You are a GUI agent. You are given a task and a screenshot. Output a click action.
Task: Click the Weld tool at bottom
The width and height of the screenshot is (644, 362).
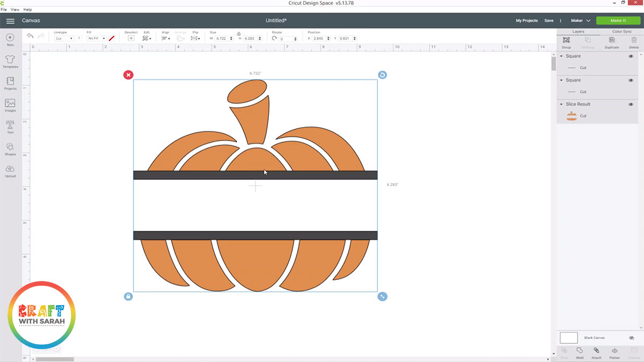point(580,351)
